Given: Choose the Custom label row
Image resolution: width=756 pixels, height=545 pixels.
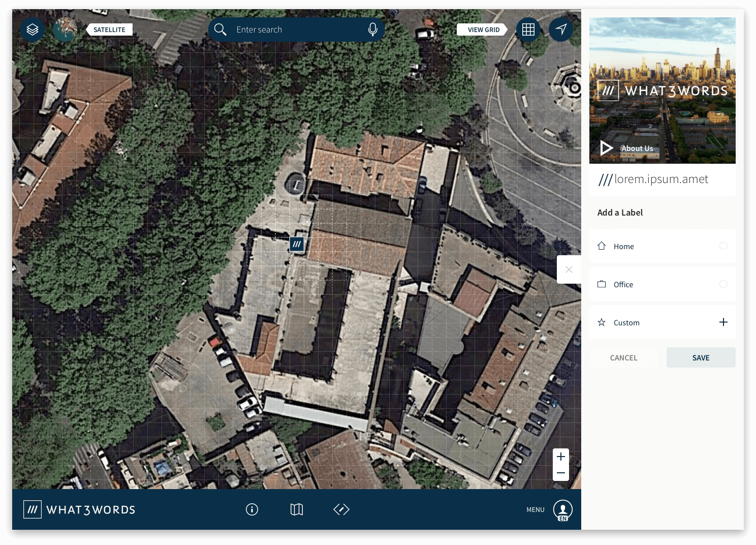Looking at the screenshot, I should (663, 322).
